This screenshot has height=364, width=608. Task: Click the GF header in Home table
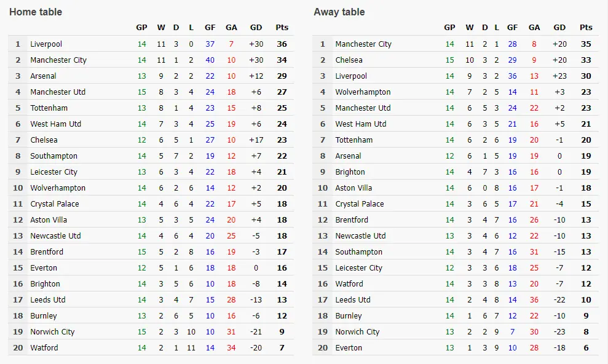point(210,28)
